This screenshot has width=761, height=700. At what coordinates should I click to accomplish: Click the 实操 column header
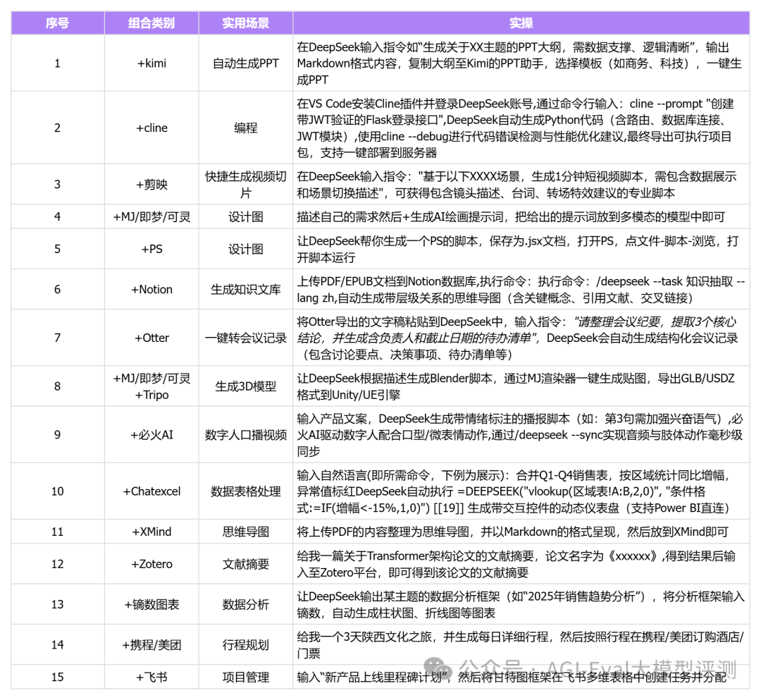click(x=521, y=23)
